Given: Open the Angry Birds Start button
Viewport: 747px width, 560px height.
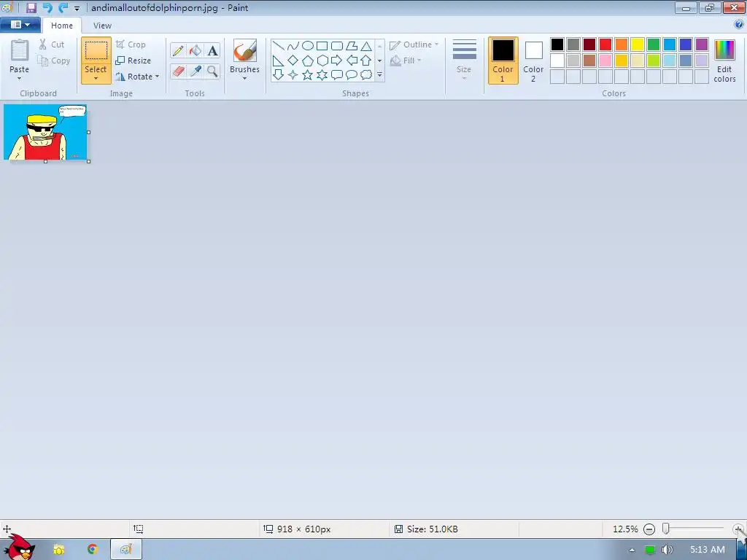Looking at the screenshot, I should [20, 547].
